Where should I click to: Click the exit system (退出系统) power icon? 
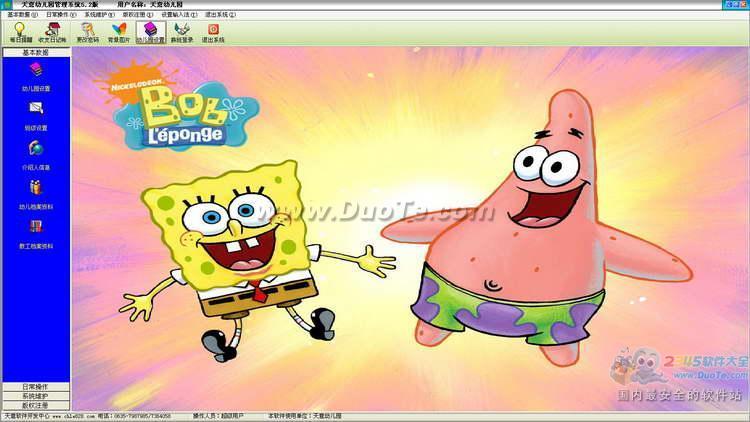coord(213,32)
